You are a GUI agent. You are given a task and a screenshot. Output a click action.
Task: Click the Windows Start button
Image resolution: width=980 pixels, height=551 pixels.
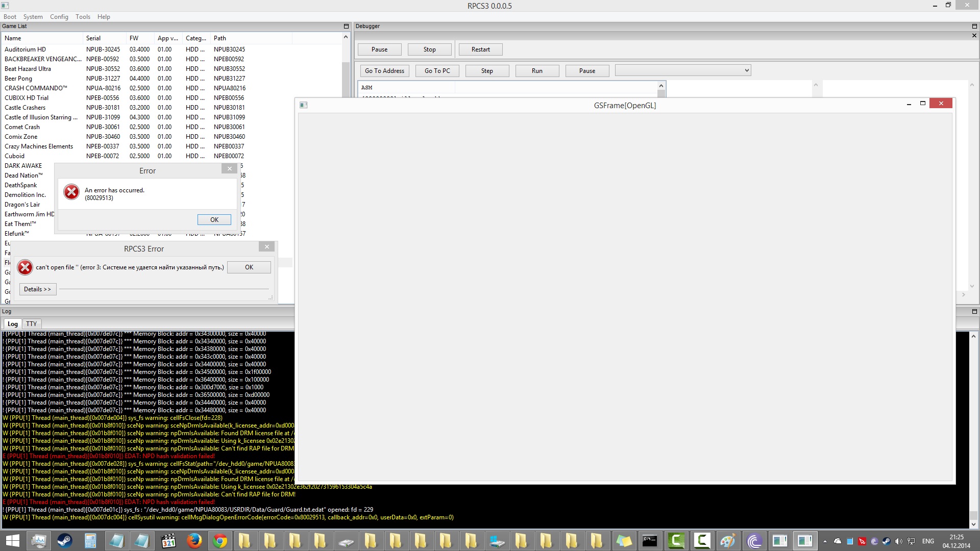pos(12,541)
